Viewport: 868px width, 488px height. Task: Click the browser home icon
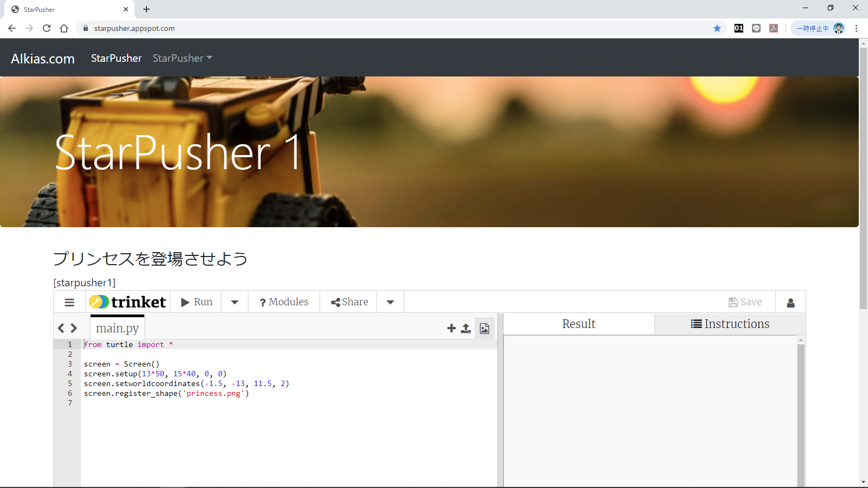click(64, 28)
